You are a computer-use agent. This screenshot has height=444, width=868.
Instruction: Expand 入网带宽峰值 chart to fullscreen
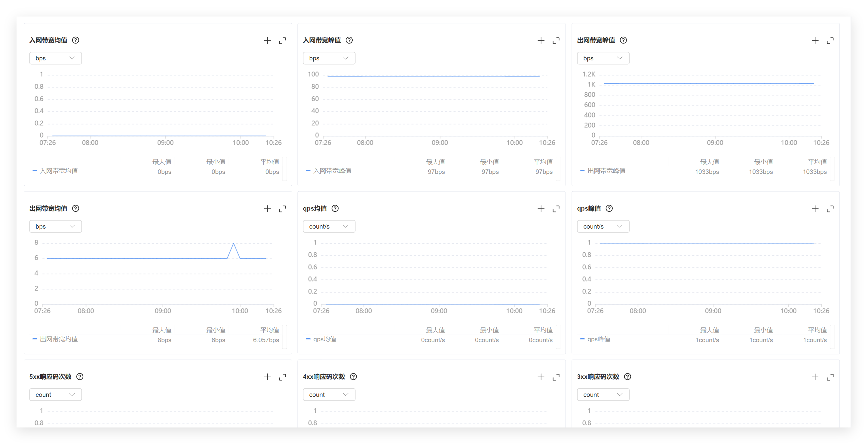556,40
